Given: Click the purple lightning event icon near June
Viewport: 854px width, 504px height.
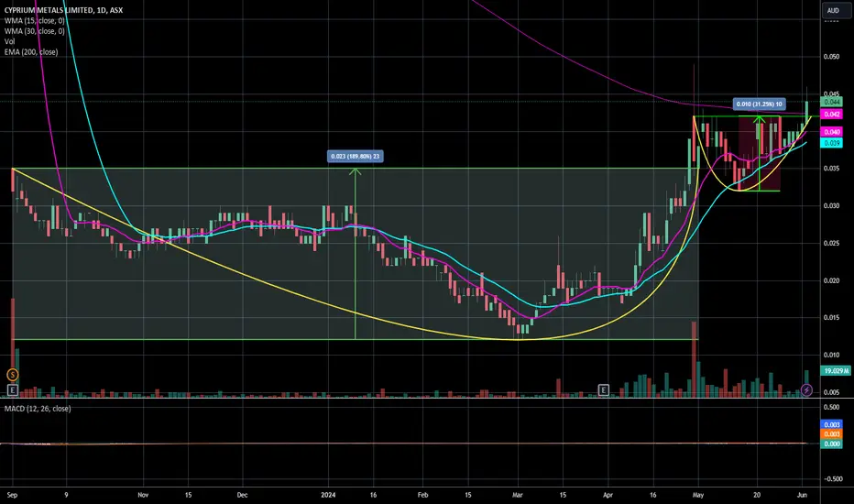Looking at the screenshot, I should [806, 389].
